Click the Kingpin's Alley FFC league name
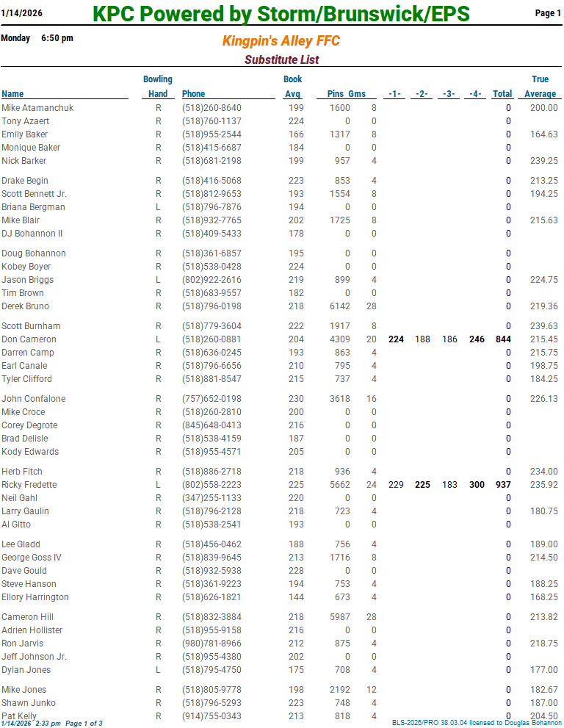This screenshot has width=564, height=728. coord(281,41)
